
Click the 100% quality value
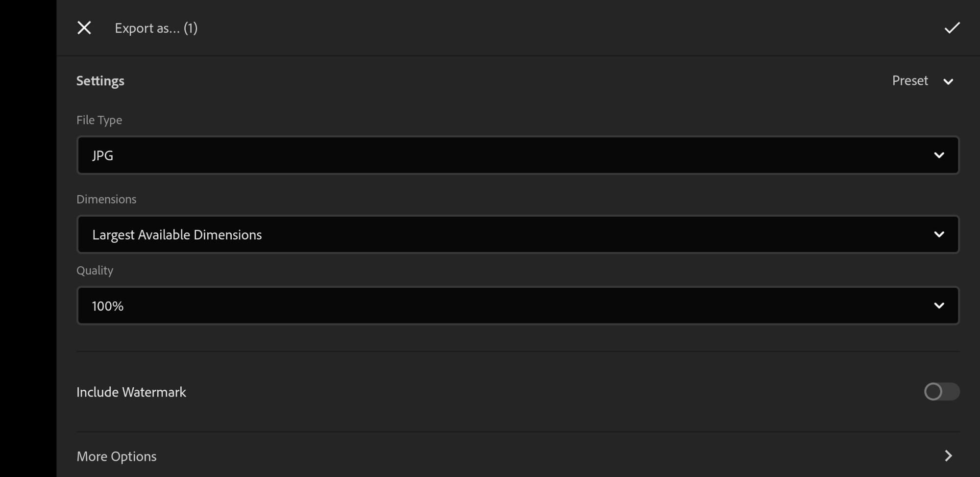tap(107, 305)
